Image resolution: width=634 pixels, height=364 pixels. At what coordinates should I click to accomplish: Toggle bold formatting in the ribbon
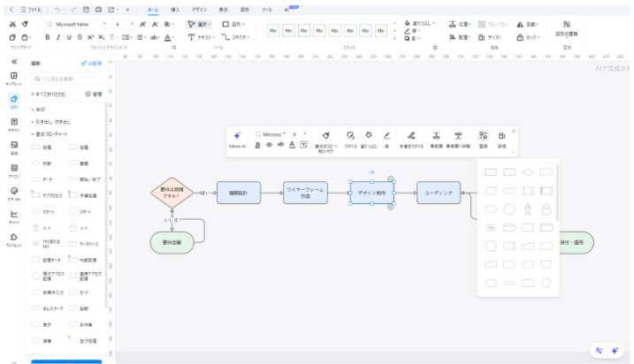coord(48,38)
